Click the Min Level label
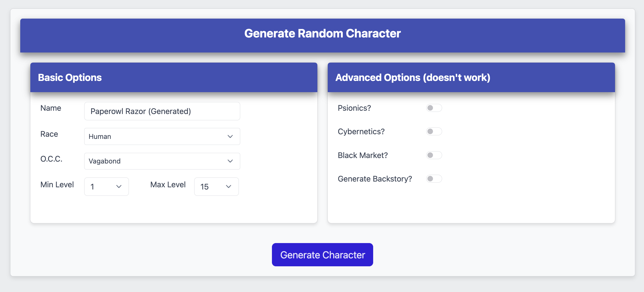Screen dimensions: 644x292 (57, 185)
